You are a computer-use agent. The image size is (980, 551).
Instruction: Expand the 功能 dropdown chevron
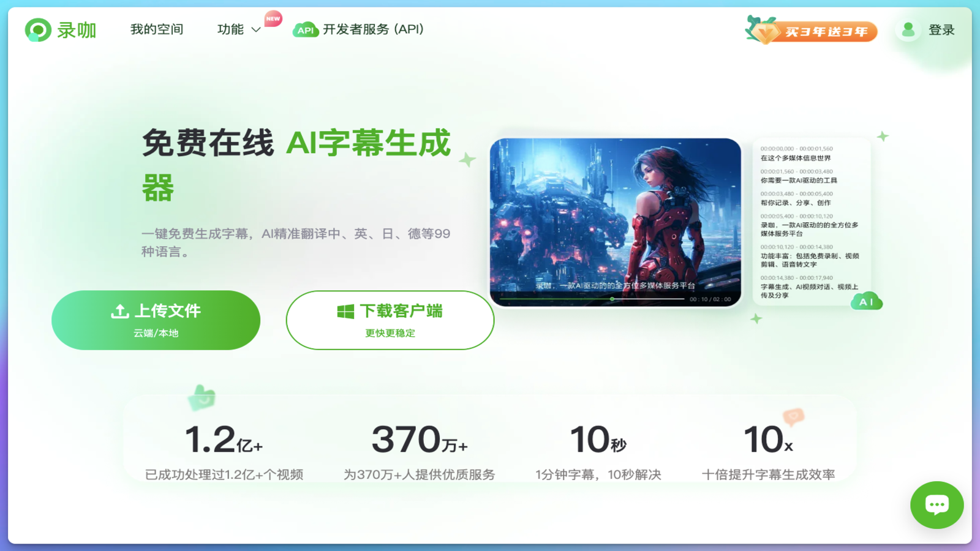(256, 29)
